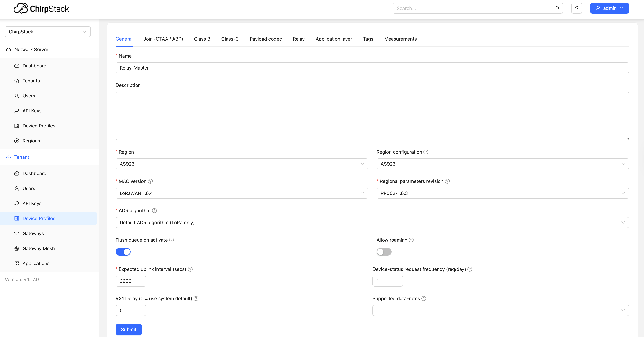Viewport: 644px width, 337px height.
Task: Click the Gateways wifi icon
Action: pos(17,233)
